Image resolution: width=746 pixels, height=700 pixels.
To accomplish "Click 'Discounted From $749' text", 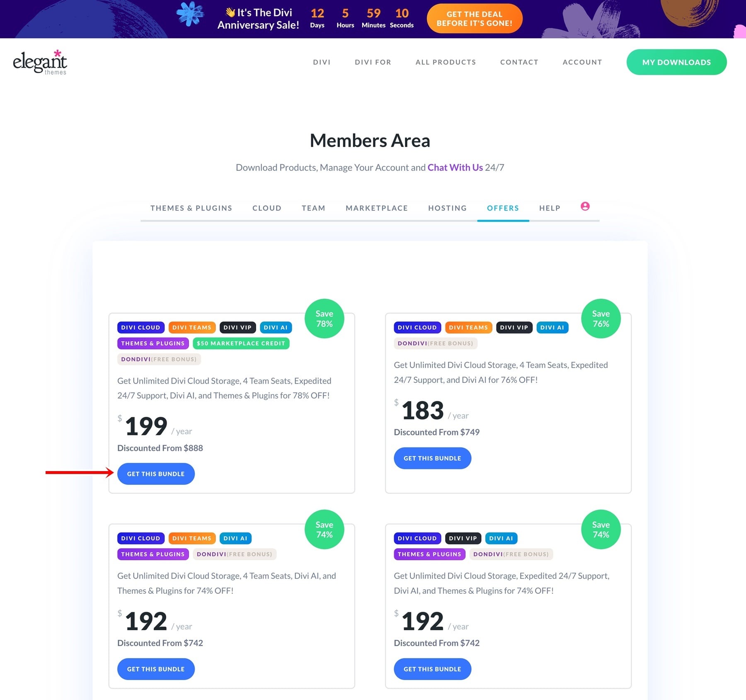I will (x=436, y=432).
